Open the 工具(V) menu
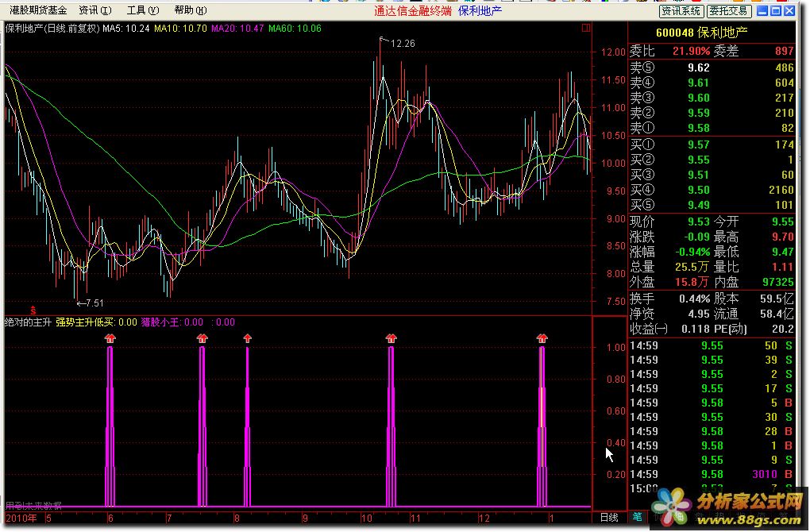Image resolution: width=810 pixels, height=532 pixels. [x=143, y=10]
